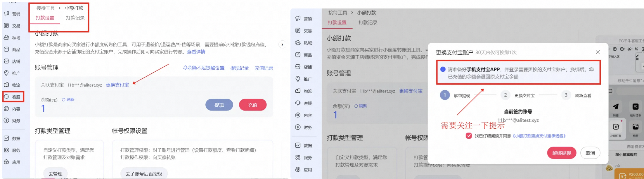Select 转接 paper-plane icon in background chat panel

pos(616,106)
